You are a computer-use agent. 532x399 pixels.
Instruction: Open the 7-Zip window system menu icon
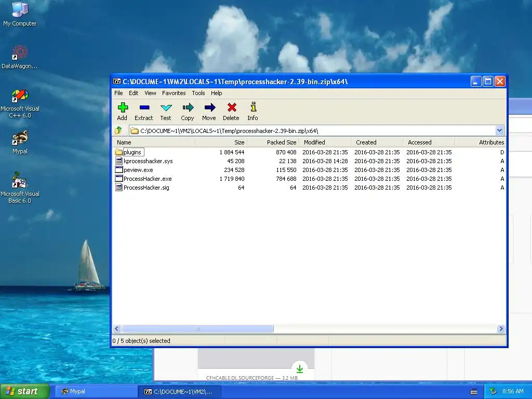117,82
